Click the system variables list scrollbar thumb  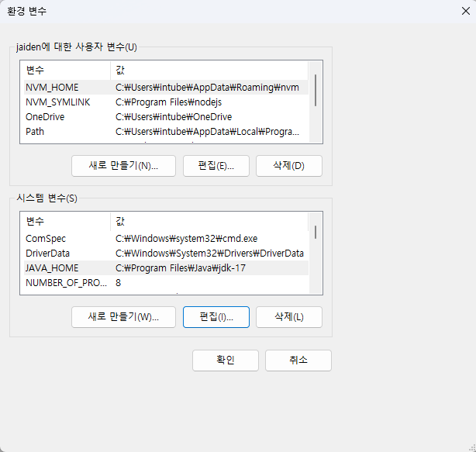(x=316, y=233)
